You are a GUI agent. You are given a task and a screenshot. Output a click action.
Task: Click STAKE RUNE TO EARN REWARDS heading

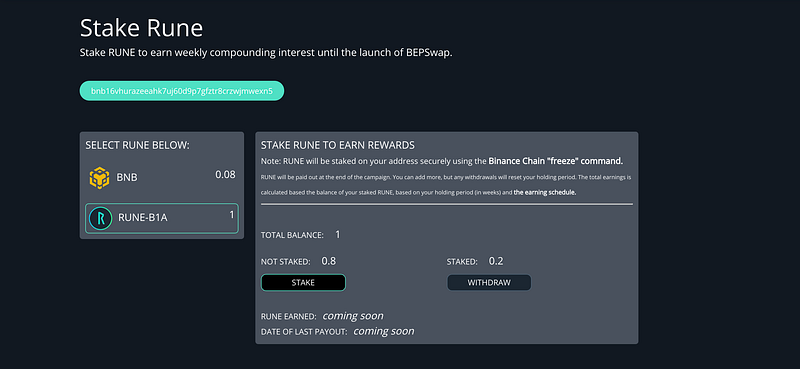click(x=337, y=144)
